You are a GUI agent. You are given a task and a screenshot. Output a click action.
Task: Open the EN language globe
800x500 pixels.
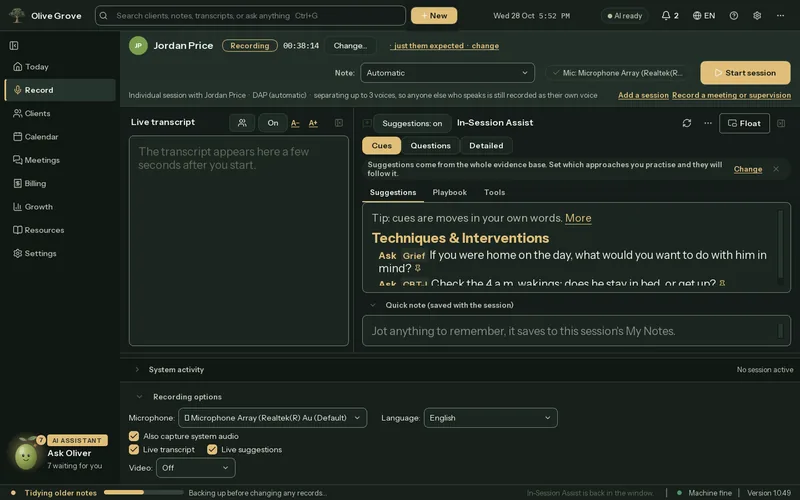click(x=704, y=16)
